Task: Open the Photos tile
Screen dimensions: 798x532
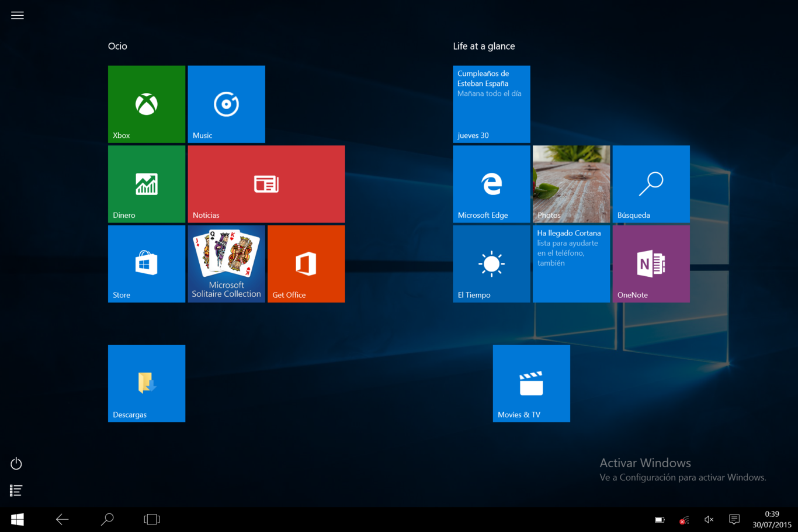Action: point(571,184)
